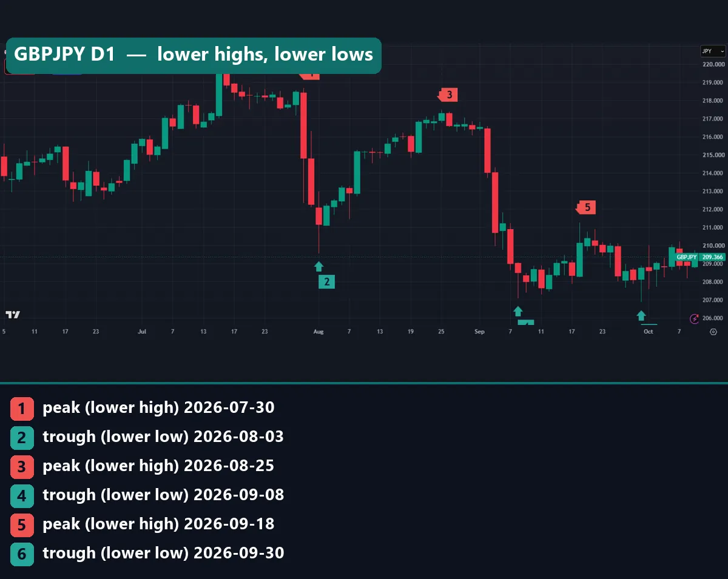
Task: Click the 217.000 price axis label
Action: tap(713, 119)
